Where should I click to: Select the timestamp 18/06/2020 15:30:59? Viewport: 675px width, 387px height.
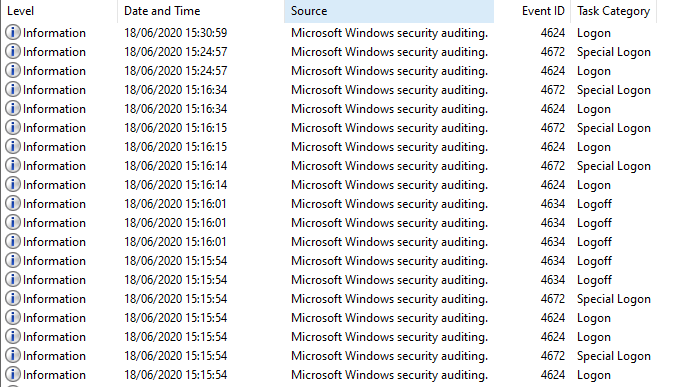click(176, 33)
